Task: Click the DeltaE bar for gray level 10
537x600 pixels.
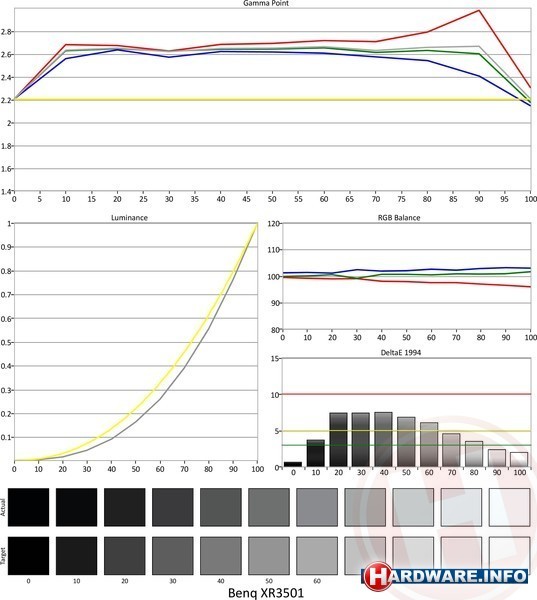Action: click(315, 453)
